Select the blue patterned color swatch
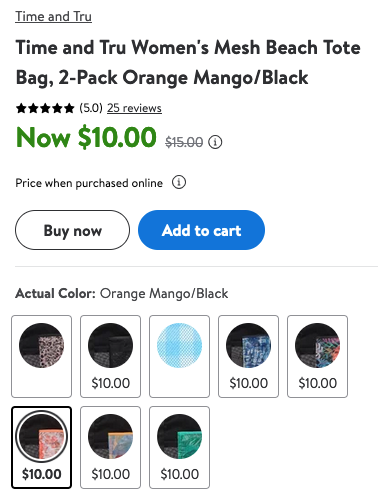Viewport: 387px width, 500px height. click(x=248, y=356)
